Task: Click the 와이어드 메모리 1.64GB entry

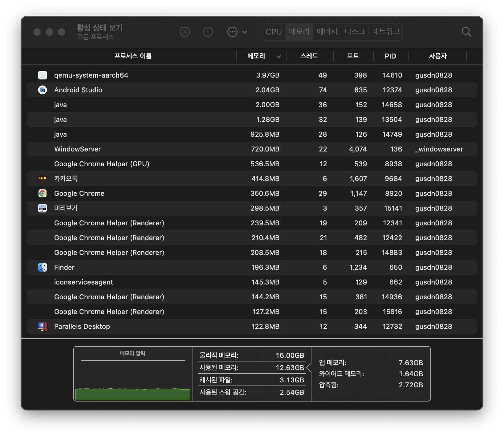Action: tap(371, 374)
